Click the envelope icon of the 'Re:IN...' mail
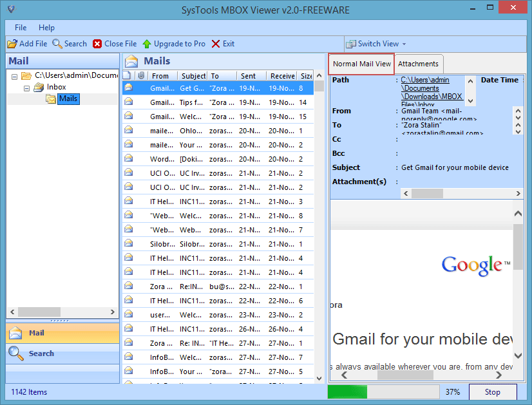The image size is (532, 405). [x=129, y=286]
